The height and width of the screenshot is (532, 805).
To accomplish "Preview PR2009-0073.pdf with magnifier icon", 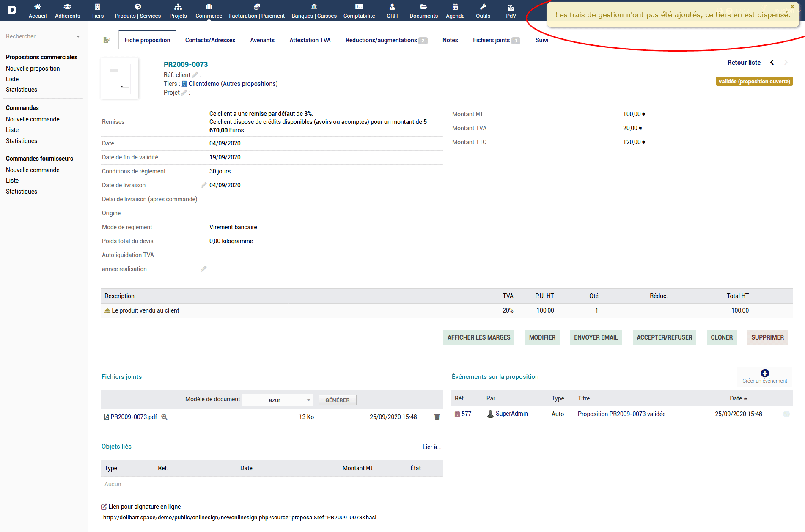I will pos(165,417).
